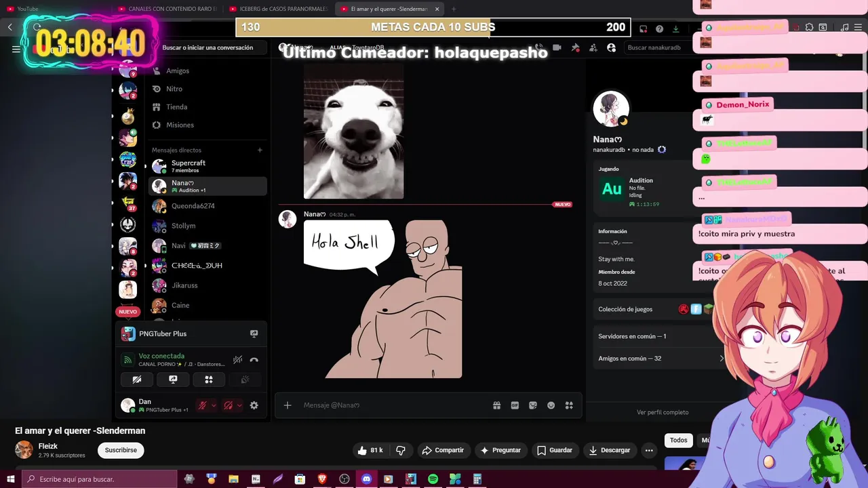Click the plus attachment button in message bar
The height and width of the screenshot is (488, 868).
click(x=288, y=405)
